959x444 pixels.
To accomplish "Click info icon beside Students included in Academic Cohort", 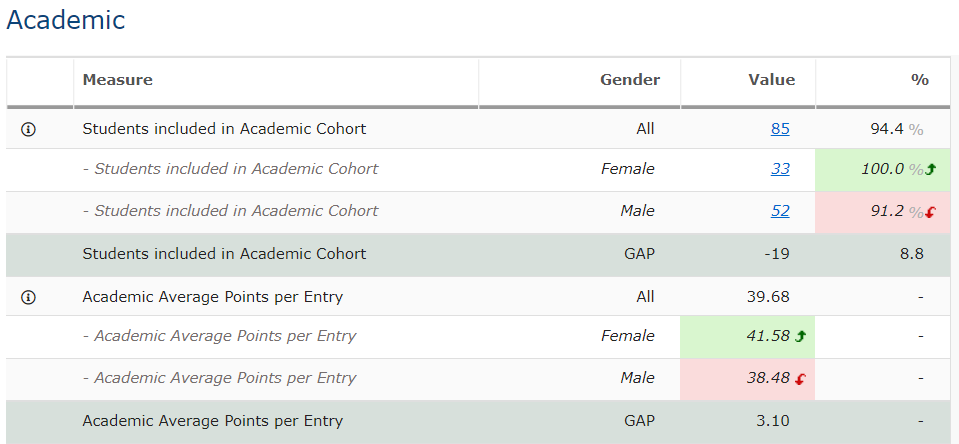I will pyautogui.click(x=28, y=129).
